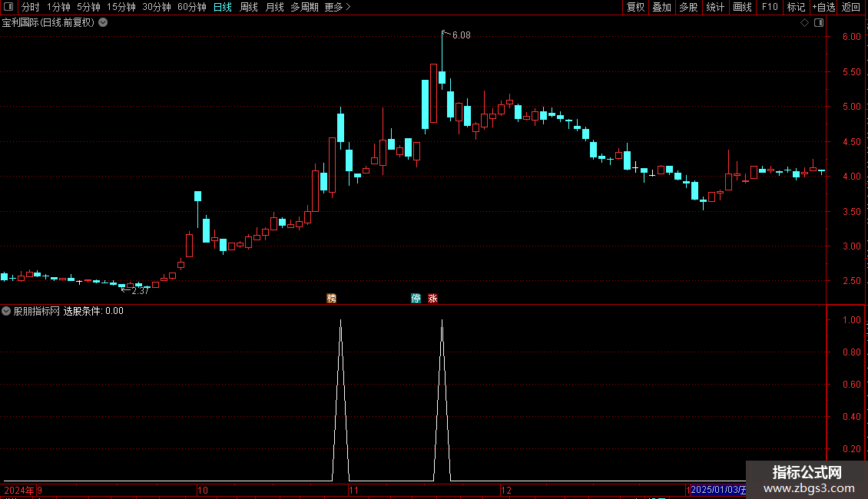This screenshot has height=499, width=868.
Task: Click the 宝利国际(日线.前复权) title text
Action: [48, 23]
